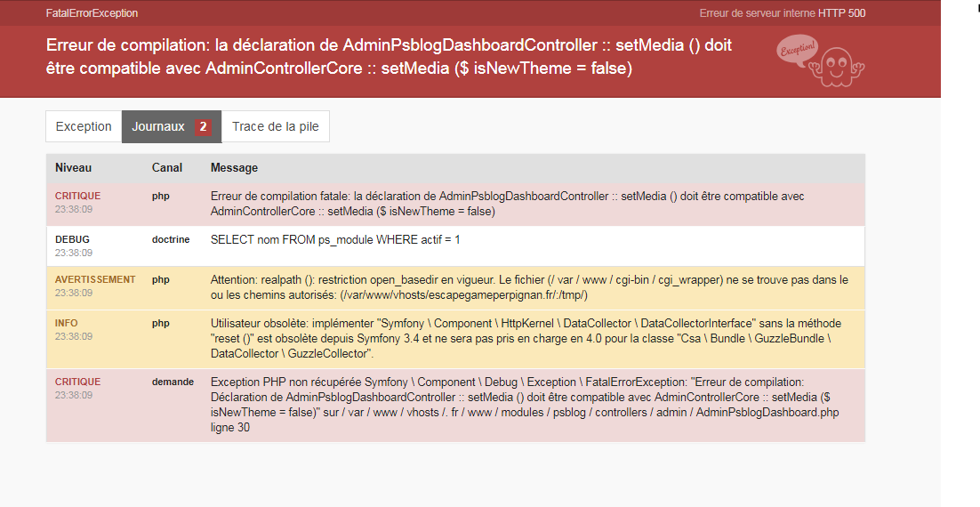The height and width of the screenshot is (507, 980).
Task: Select the first CRITIQUE php log row
Action: 455,204
